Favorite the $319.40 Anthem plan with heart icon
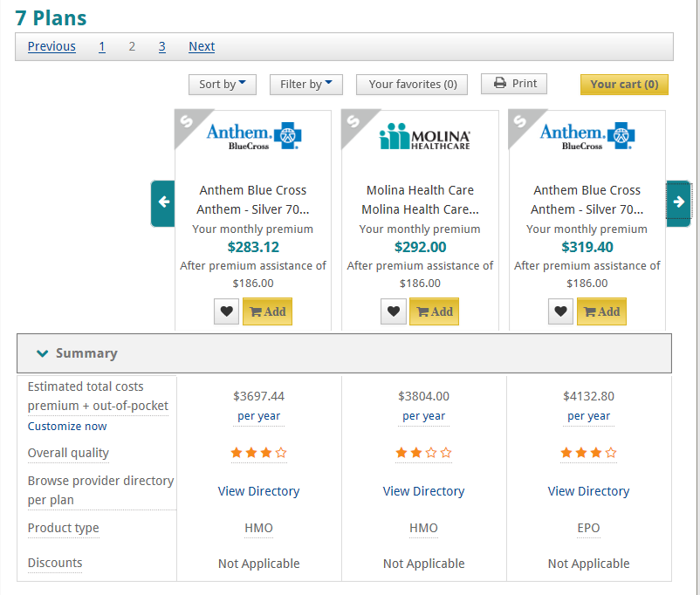 point(560,311)
